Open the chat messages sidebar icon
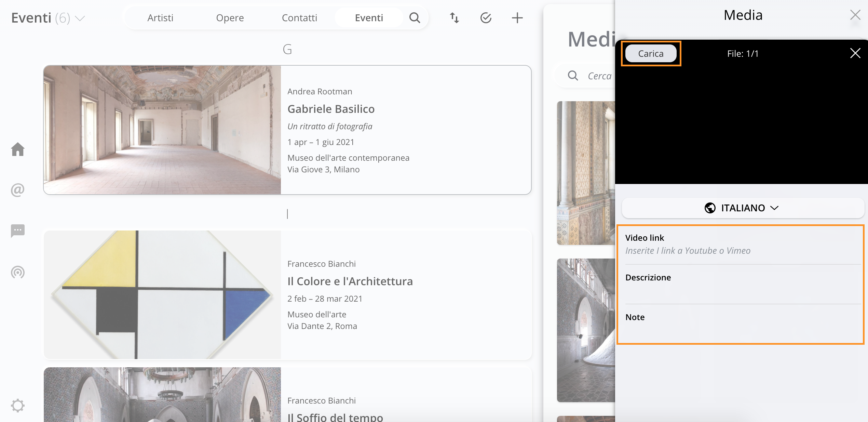The width and height of the screenshot is (868, 422). tap(18, 231)
